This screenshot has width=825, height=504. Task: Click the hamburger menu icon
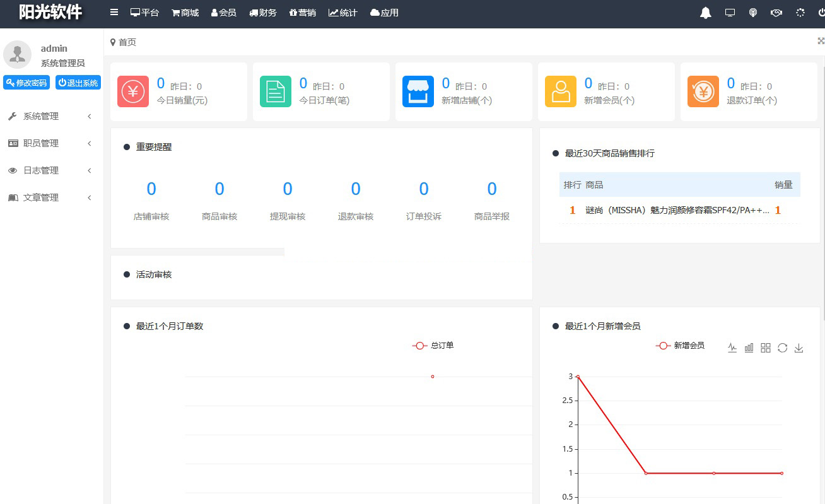tap(114, 13)
